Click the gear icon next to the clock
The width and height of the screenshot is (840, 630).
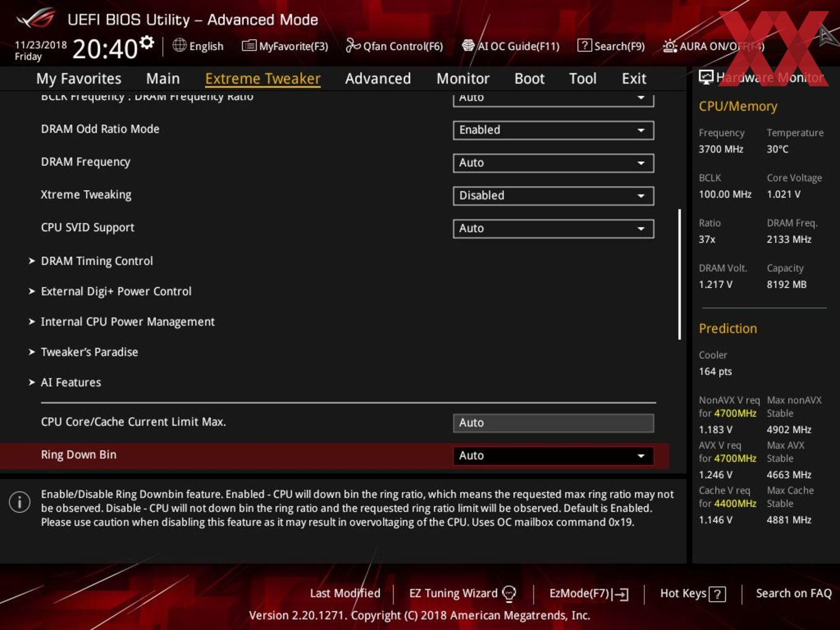point(146,42)
